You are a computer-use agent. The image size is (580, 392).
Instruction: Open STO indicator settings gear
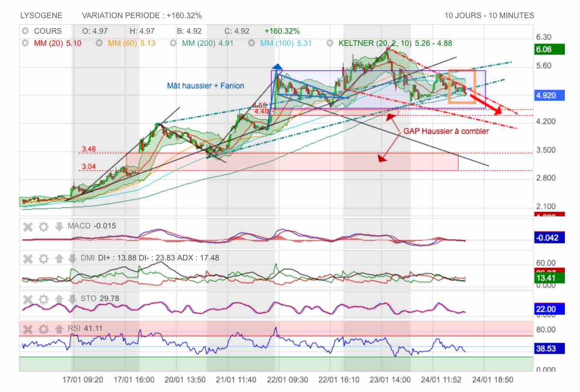43,299
